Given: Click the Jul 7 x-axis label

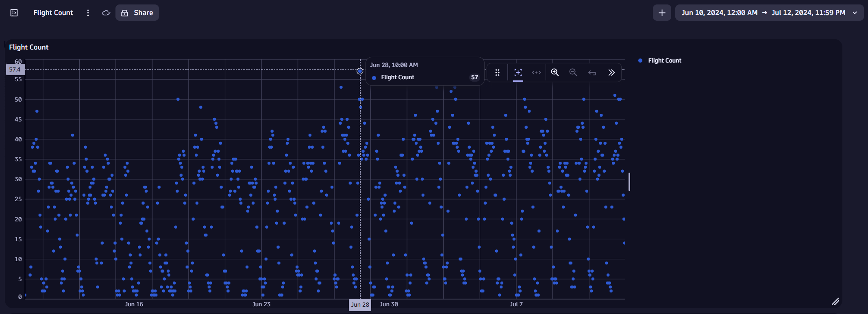Looking at the screenshot, I should [x=516, y=304].
